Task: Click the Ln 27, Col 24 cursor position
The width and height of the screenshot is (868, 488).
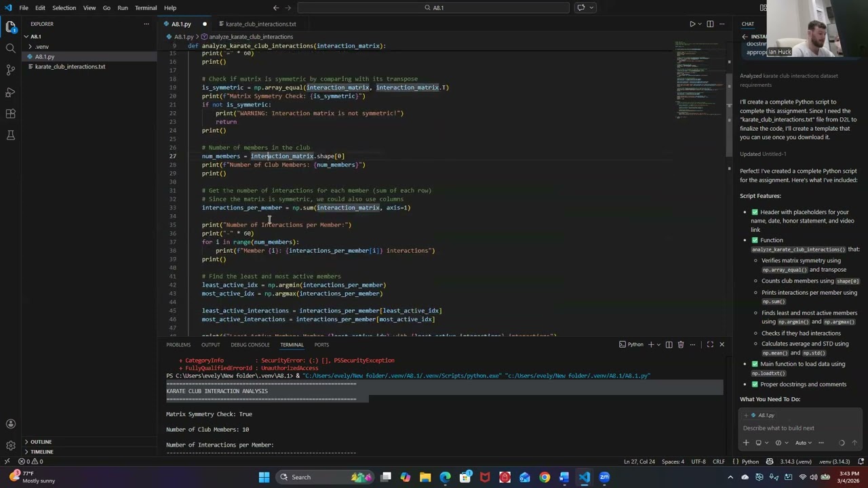Action: click(x=639, y=462)
